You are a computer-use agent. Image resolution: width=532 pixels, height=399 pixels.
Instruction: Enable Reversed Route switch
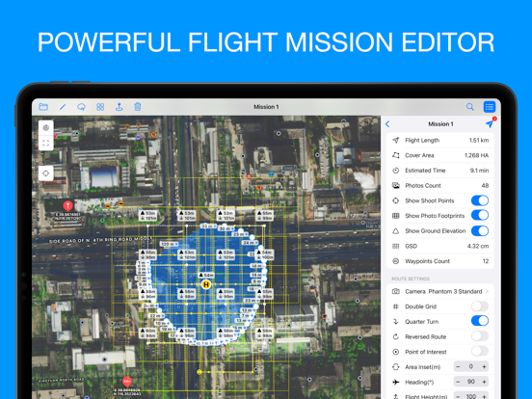[480, 336]
